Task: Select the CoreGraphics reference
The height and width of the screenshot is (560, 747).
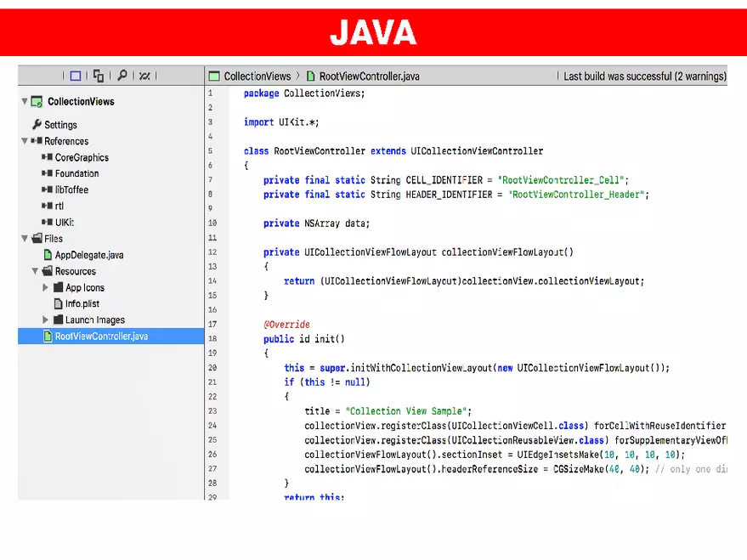Action: point(82,157)
